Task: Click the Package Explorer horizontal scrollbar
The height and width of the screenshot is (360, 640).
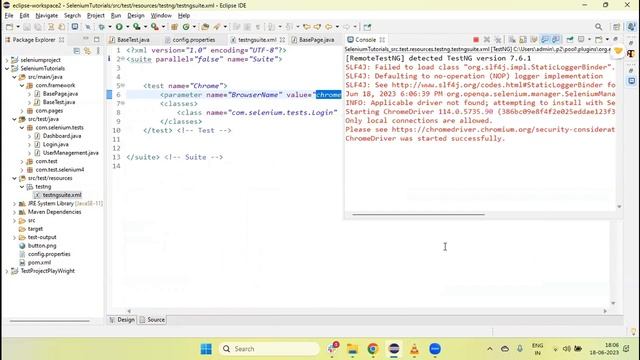Action: tap(49, 321)
